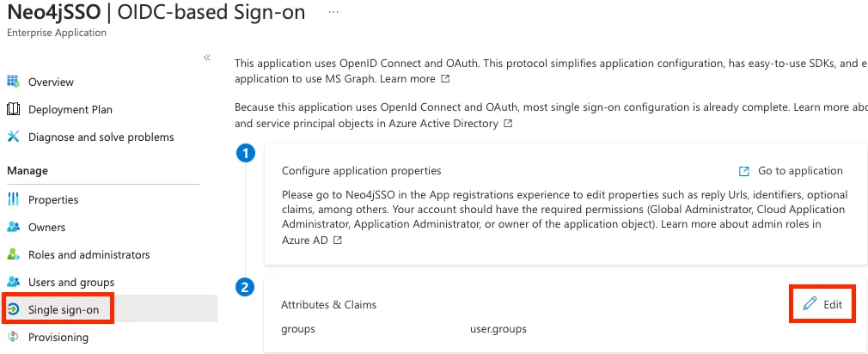The image size is (868, 354).
Task: Select Deployment Plan in sidebar
Action: pyautogui.click(x=70, y=109)
